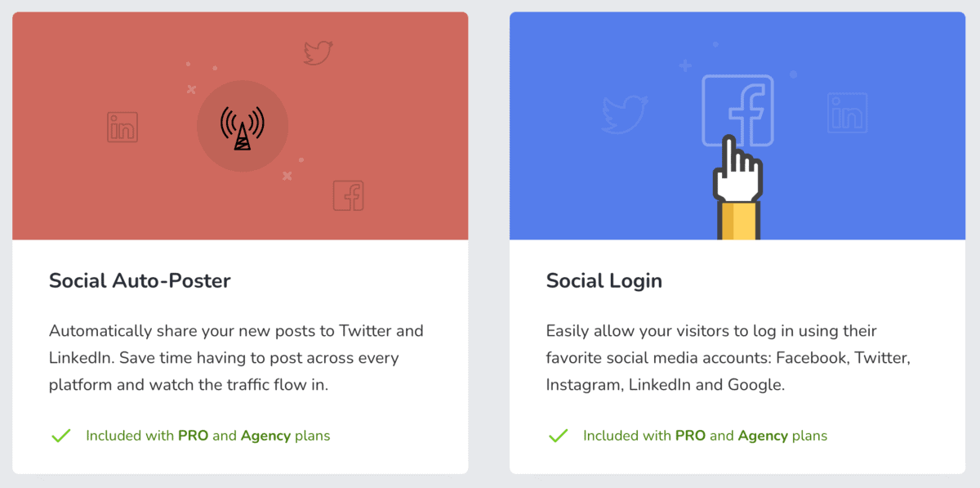Click Agency in Social Auto-Poster plans line

coord(265,436)
